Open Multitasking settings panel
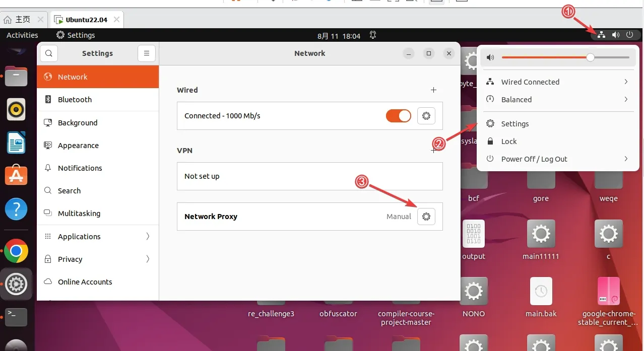The height and width of the screenshot is (351, 644). click(x=98, y=214)
